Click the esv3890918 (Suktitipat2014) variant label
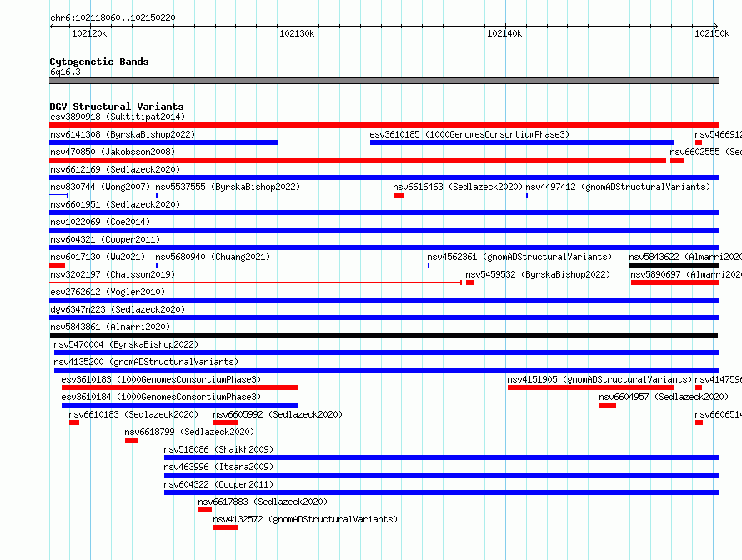 [x=118, y=117]
